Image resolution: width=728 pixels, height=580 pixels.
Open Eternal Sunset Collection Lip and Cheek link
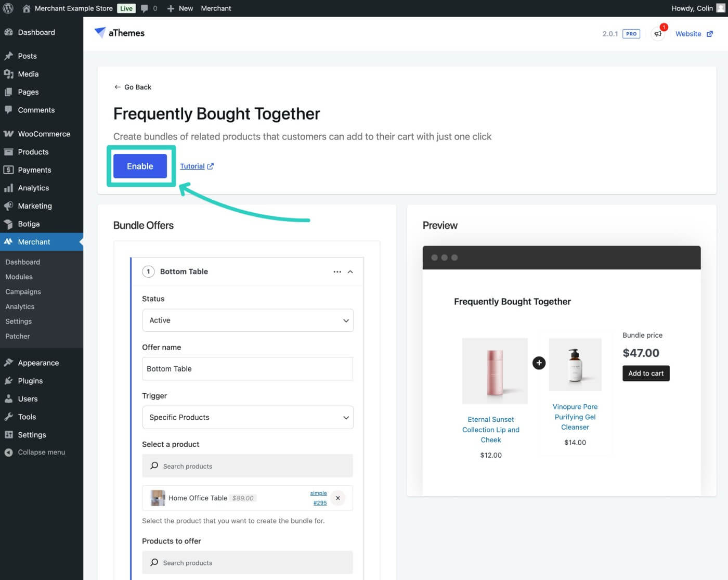coord(491,430)
